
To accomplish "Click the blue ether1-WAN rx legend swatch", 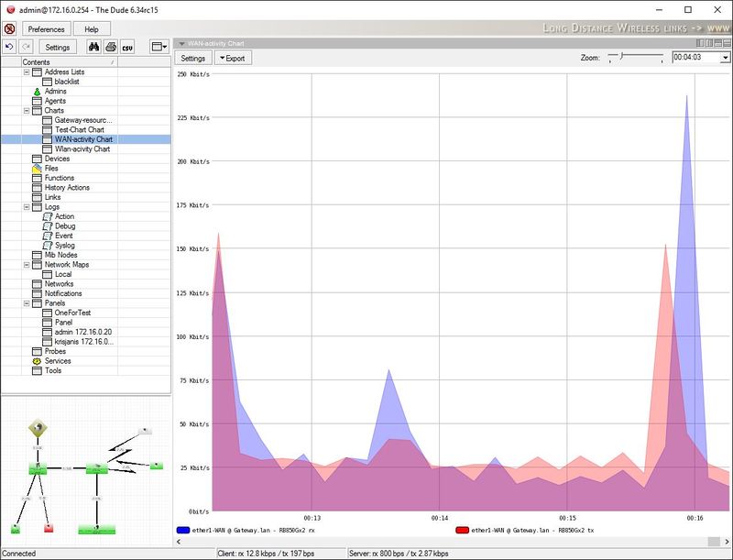I will (183, 530).
